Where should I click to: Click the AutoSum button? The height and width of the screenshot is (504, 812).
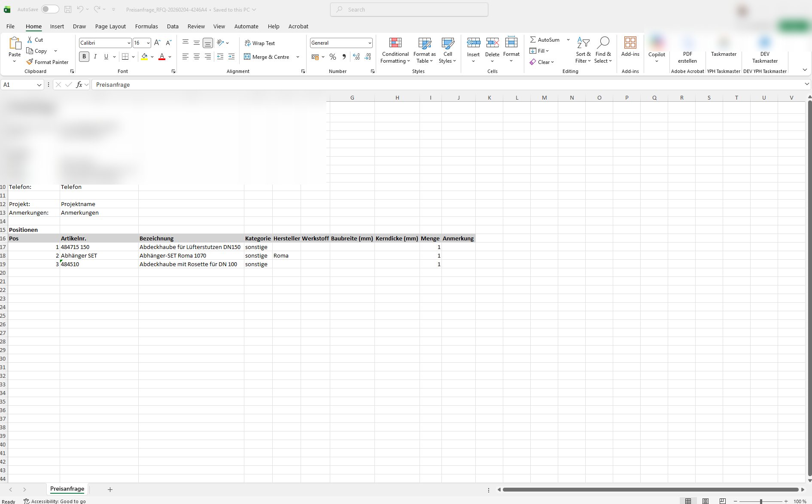[x=544, y=39]
